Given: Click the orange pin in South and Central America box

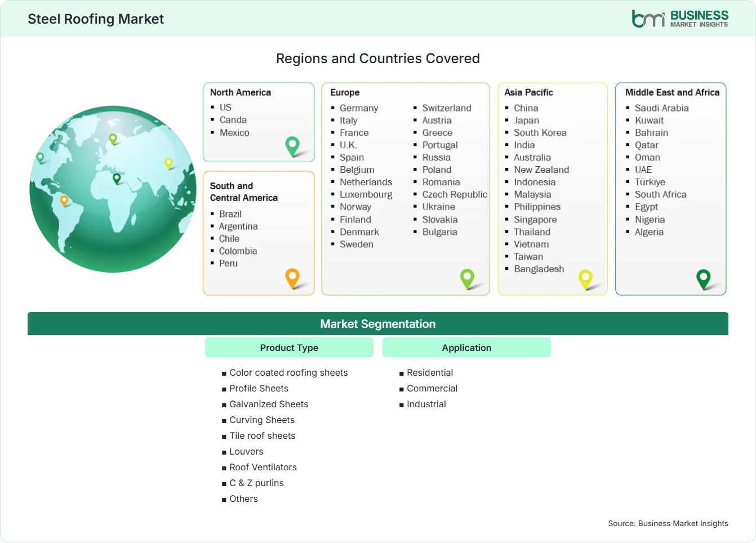Looking at the screenshot, I should 292,278.
